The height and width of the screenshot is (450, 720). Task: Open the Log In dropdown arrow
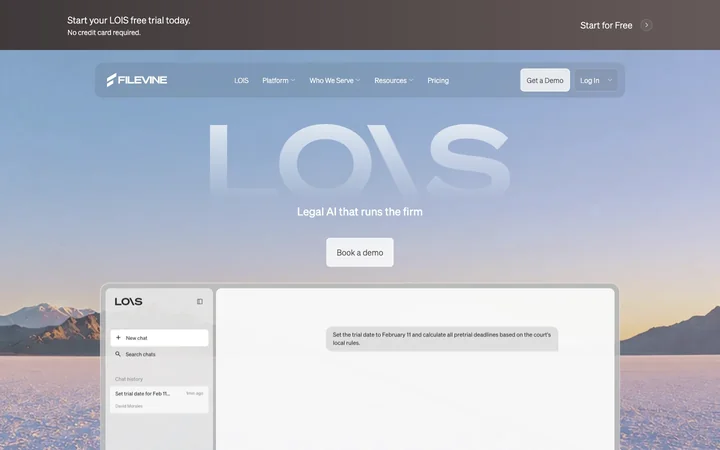[610, 80]
